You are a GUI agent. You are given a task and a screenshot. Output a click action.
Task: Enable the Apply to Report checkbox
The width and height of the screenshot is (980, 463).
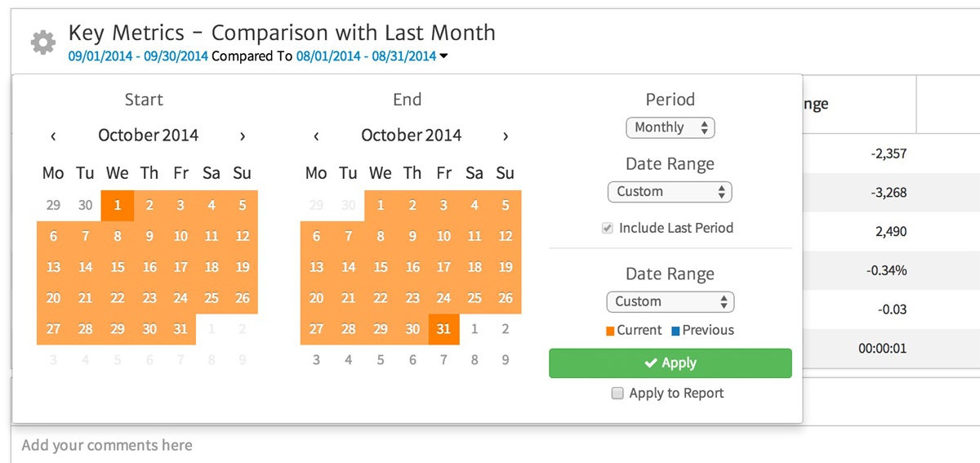coord(617,394)
